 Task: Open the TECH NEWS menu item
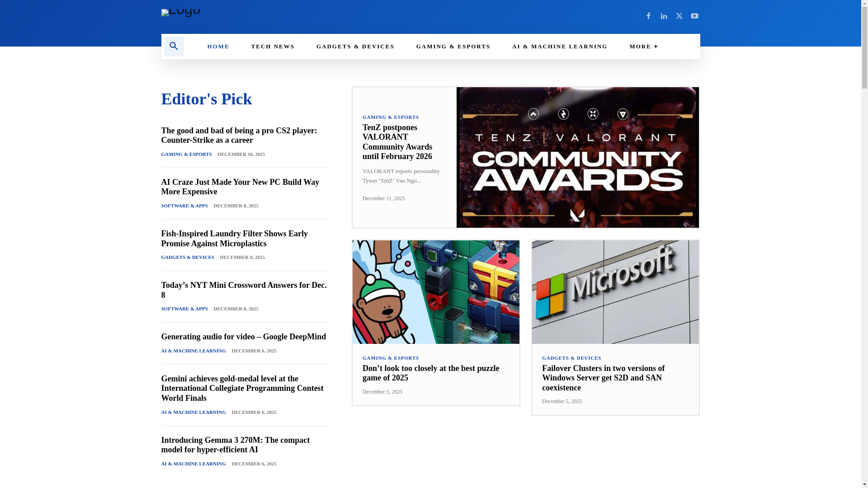tap(273, 47)
